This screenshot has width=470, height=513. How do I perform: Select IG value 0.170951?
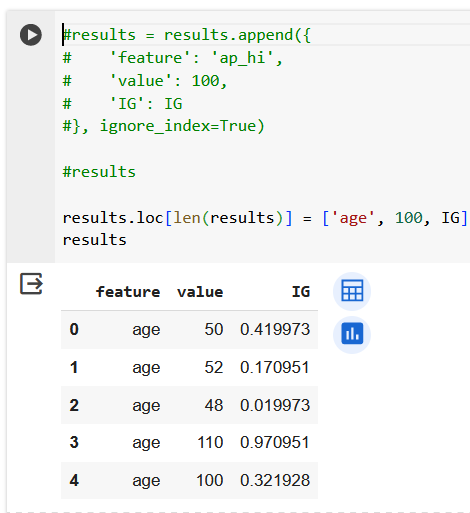click(x=275, y=367)
